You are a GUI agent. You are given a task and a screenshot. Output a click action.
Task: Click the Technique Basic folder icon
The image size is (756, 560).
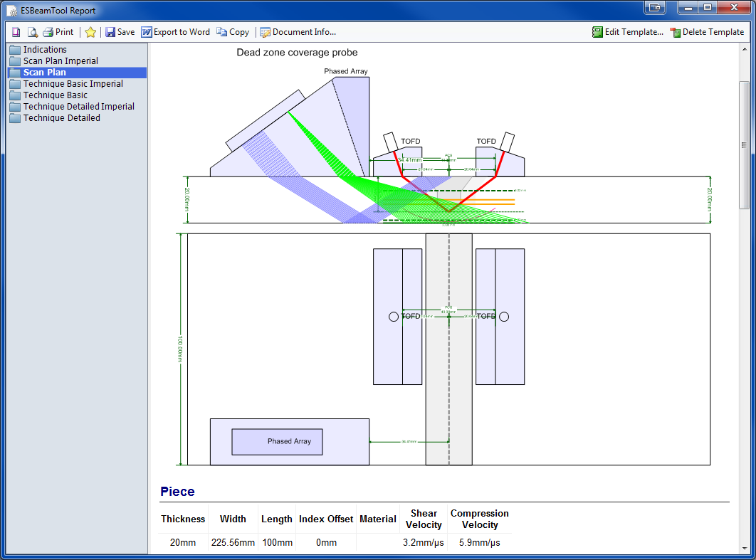[15, 95]
